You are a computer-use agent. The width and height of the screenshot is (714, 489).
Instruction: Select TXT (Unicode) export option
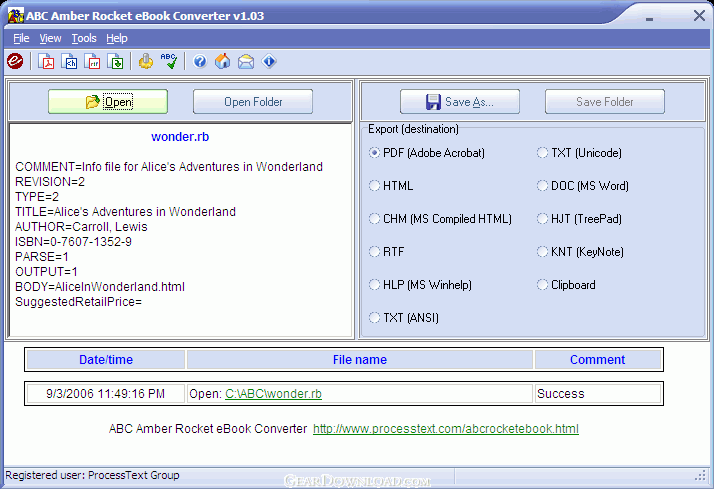(x=579, y=153)
